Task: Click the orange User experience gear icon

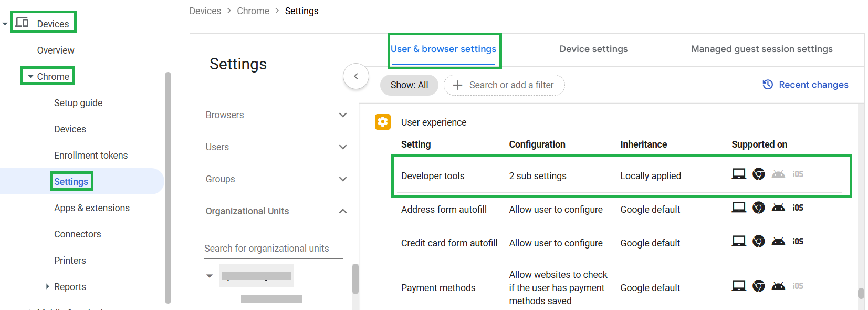Action: click(x=383, y=122)
